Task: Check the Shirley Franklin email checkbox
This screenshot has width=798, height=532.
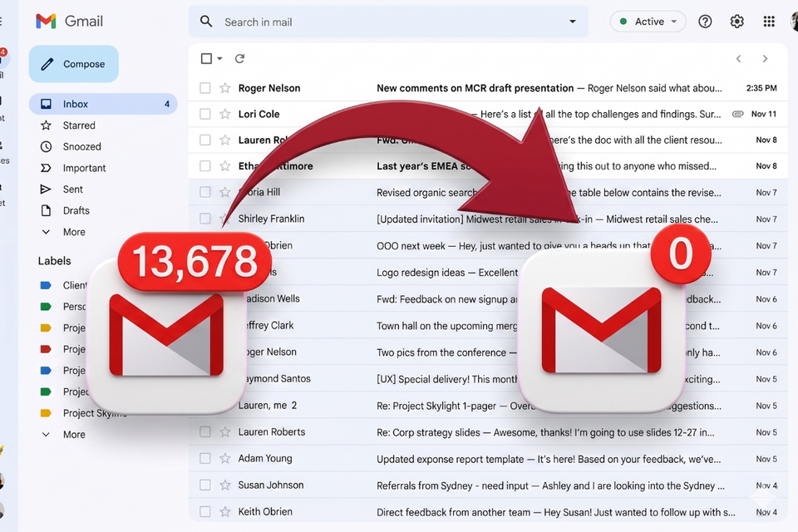Action: pyautogui.click(x=205, y=219)
